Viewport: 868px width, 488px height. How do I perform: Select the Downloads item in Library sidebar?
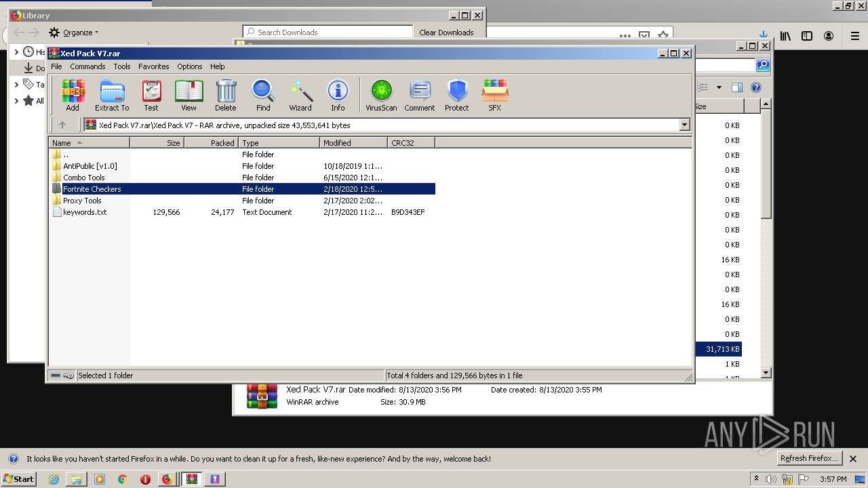click(34, 68)
